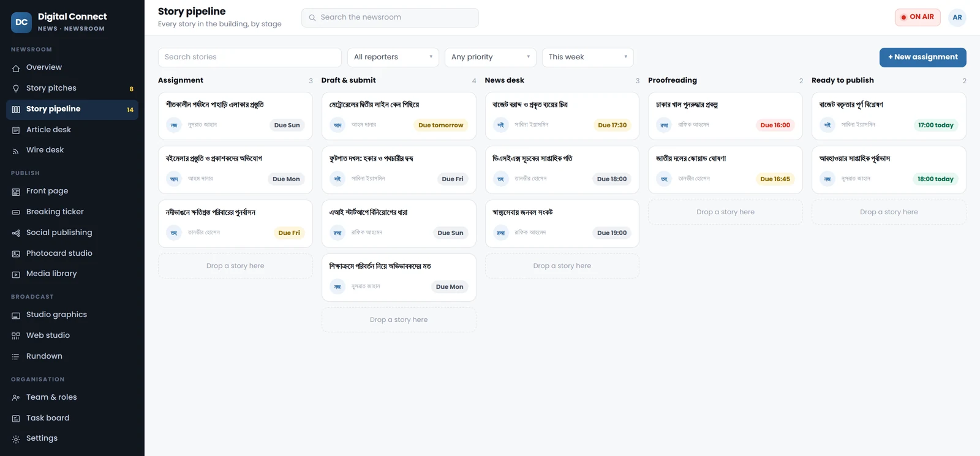Click the Proofreading Drop a story here zone
Screen dimensions: 980x456
tap(725, 212)
